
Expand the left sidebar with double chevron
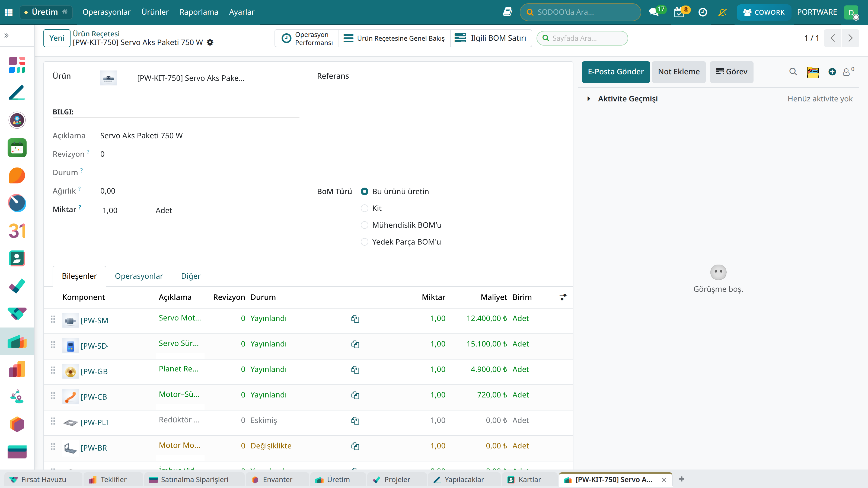7,35
